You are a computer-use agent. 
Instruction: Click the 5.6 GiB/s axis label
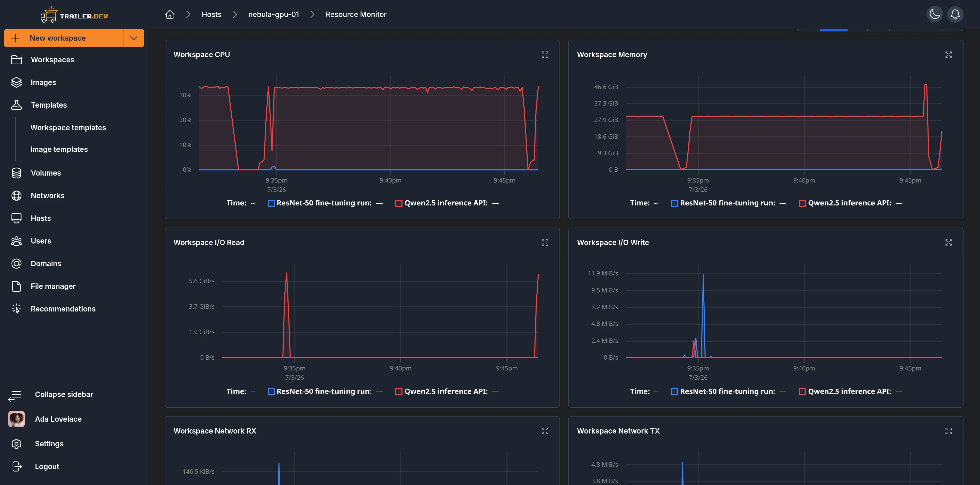point(202,281)
